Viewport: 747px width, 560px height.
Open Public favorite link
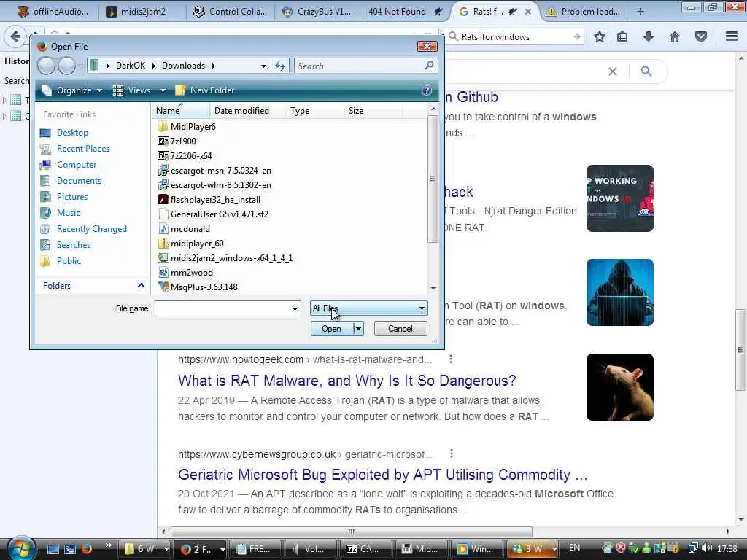69,261
